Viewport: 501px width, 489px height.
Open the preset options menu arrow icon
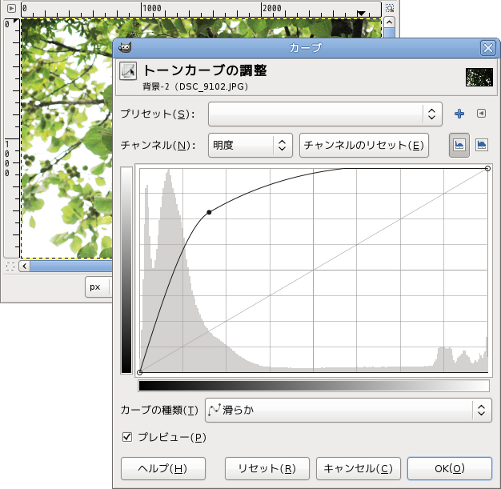pos(481,114)
